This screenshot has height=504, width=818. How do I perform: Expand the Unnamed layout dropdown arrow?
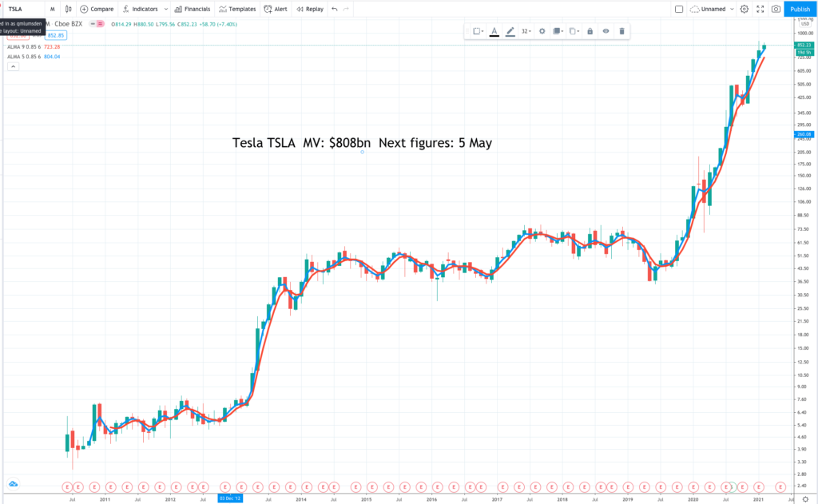point(732,9)
